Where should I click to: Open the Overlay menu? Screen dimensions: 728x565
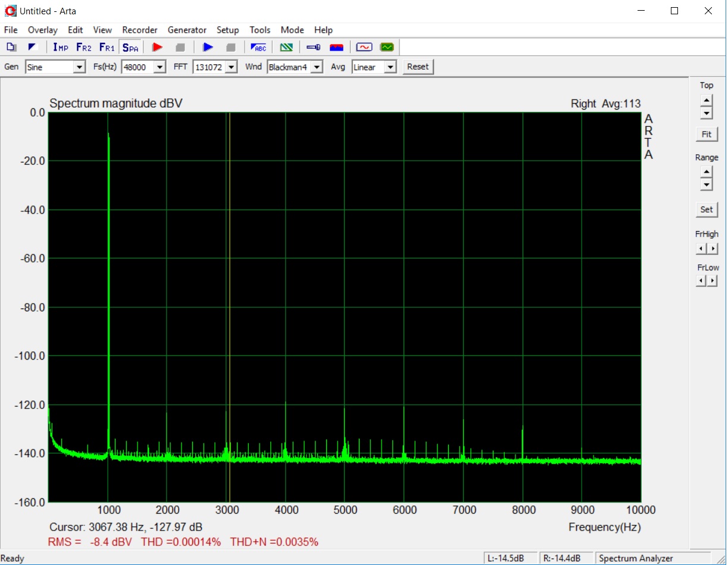point(43,30)
